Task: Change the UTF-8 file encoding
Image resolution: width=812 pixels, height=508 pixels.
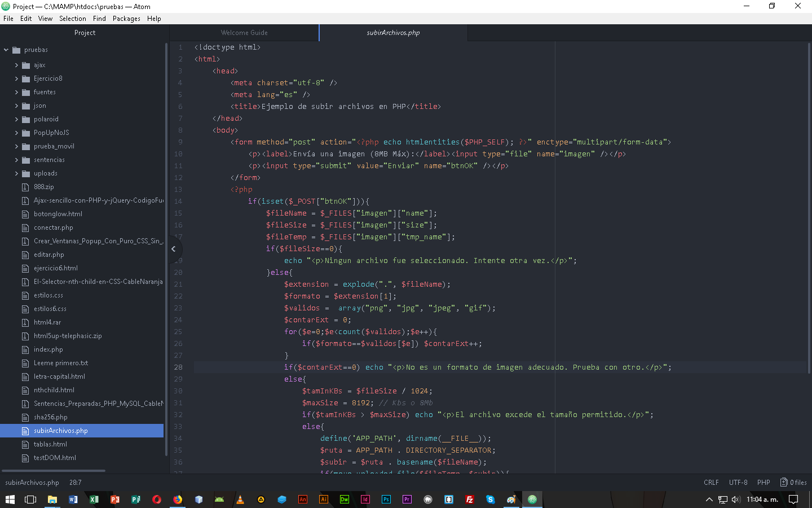Action: (x=738, y=483)
